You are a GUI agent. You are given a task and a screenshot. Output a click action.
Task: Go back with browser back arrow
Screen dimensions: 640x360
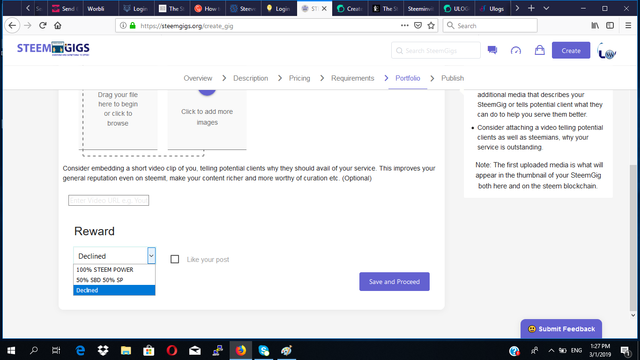coord(12,25)
